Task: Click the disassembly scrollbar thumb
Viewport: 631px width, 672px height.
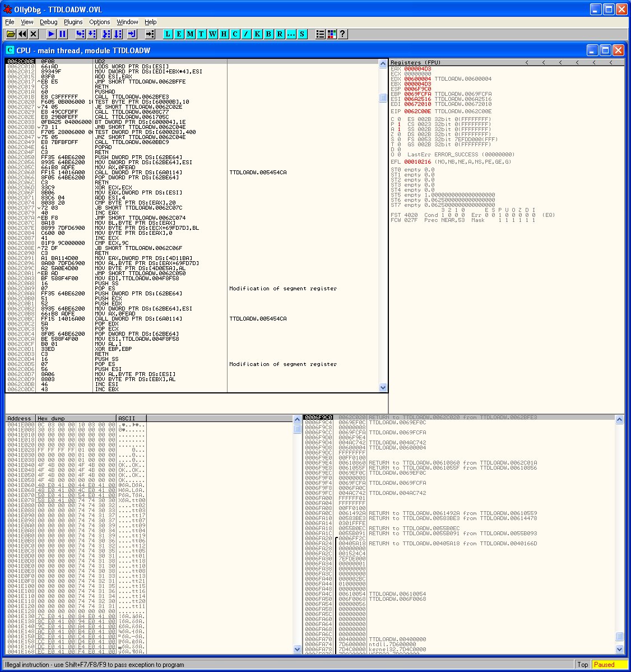Action: [x=383, y=98]
